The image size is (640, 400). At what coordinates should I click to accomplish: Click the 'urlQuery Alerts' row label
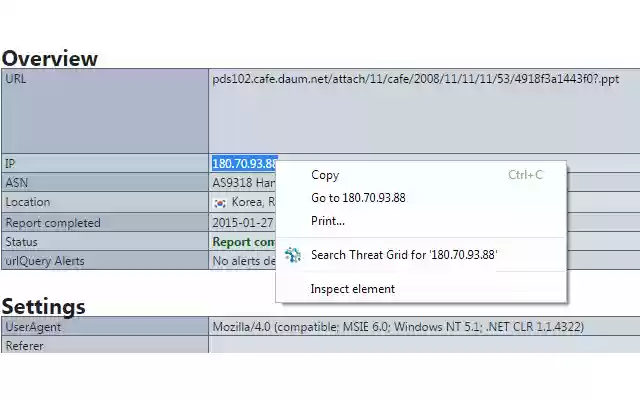(x=44, y=261)
